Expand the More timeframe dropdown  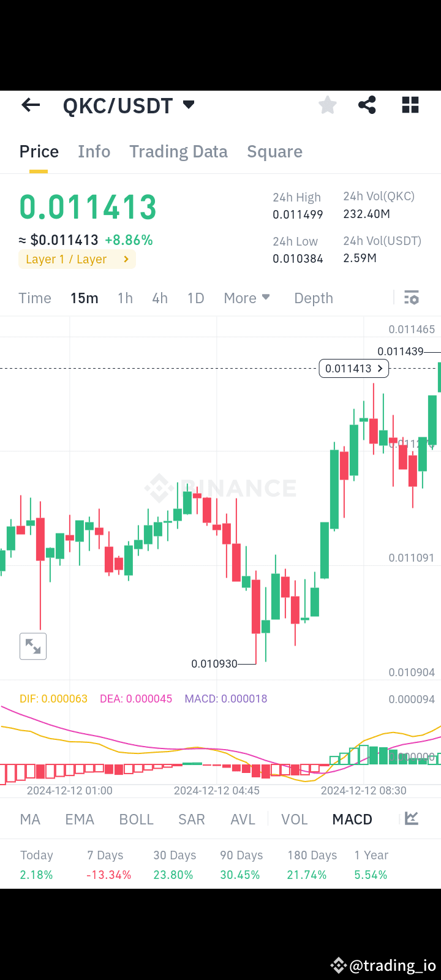[x=247, y=298]
